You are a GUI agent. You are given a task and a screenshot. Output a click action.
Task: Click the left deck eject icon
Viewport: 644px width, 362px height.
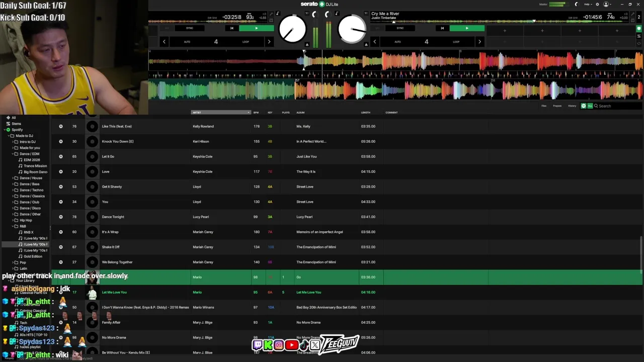point(307,45)
